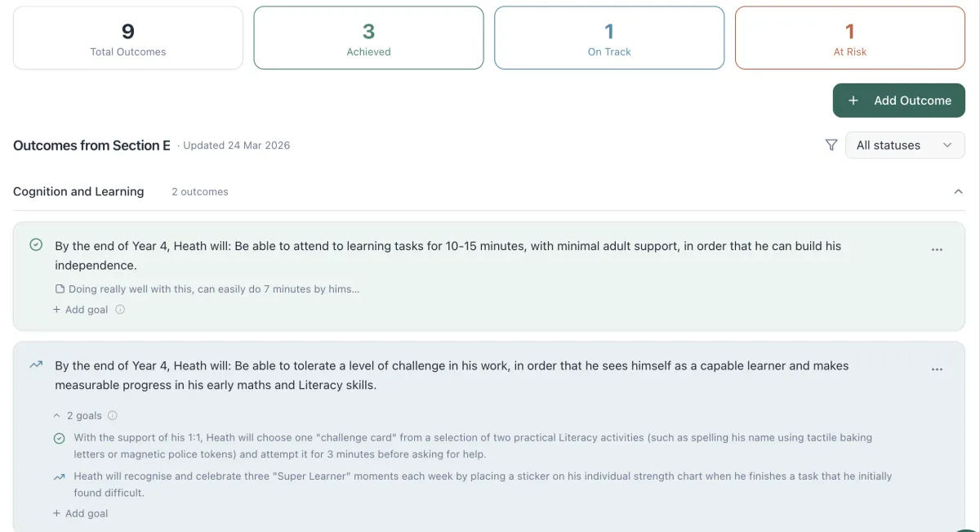Click the note icon before 'Doing really well'
Image resolution: width=980 pixels, height=532 pixels.
(x=60, y=289)
